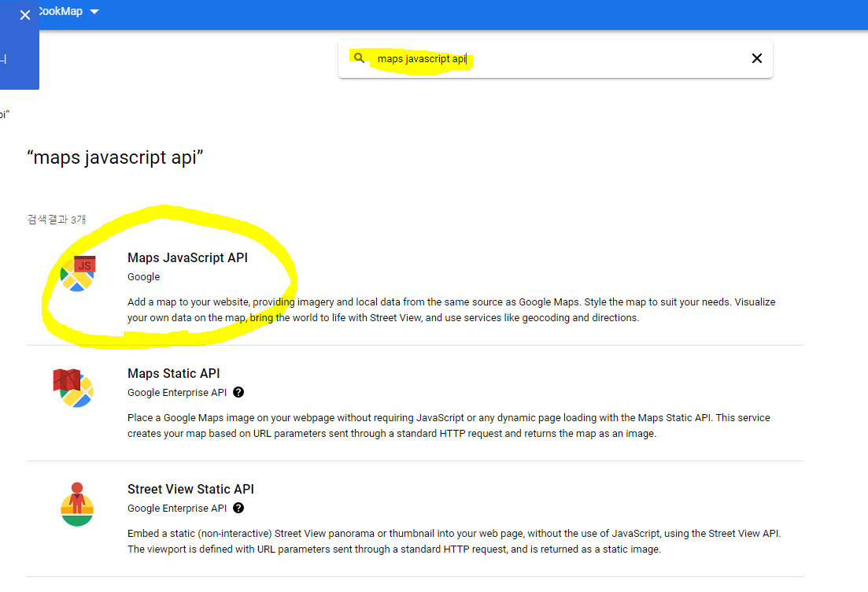Open the Maps JavaScript API icon
This screenshot has height=592, width=868.
coord(78,273)
